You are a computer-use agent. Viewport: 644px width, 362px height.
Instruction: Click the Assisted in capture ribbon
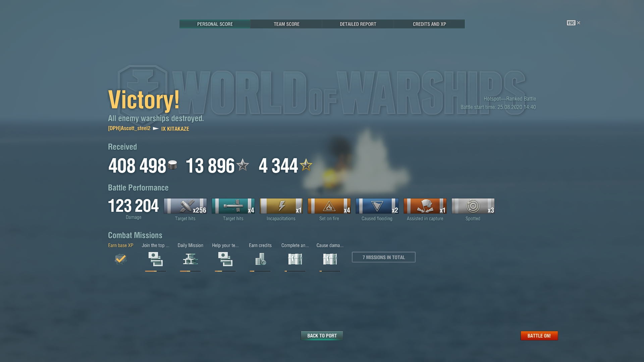click(425, 206)
